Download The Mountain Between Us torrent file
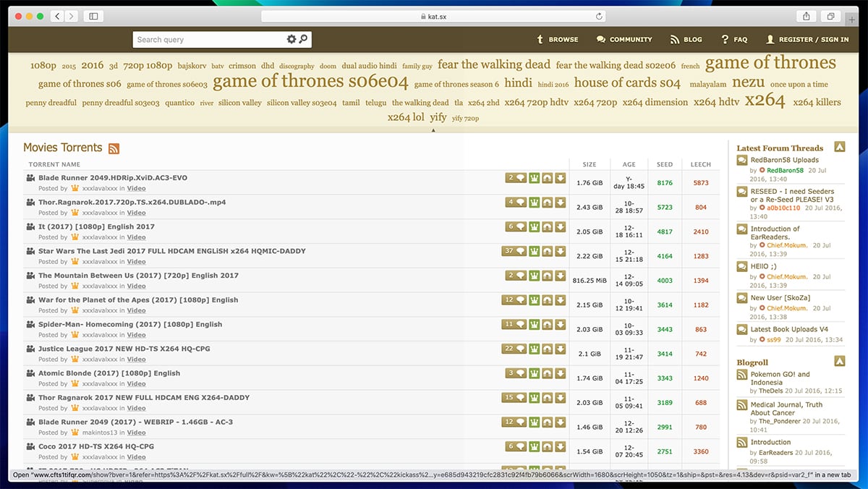This screenshot has width=868, height=489. [561, 276]
